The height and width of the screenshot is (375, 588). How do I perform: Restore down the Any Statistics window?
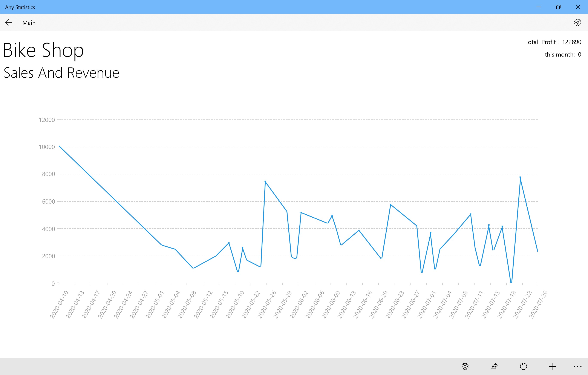558,7
